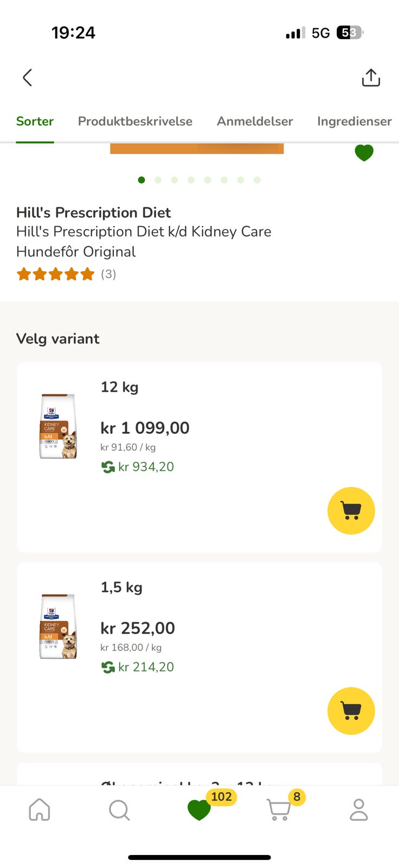The height and width of the screenshot is (868, 399).
Task: Open the share icon at top right
Action: point(371,78)
